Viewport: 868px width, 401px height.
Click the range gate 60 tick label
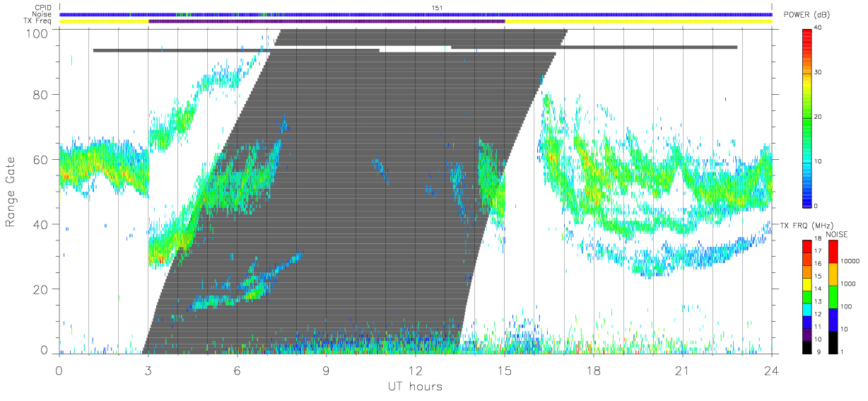[x=40, y=160]
